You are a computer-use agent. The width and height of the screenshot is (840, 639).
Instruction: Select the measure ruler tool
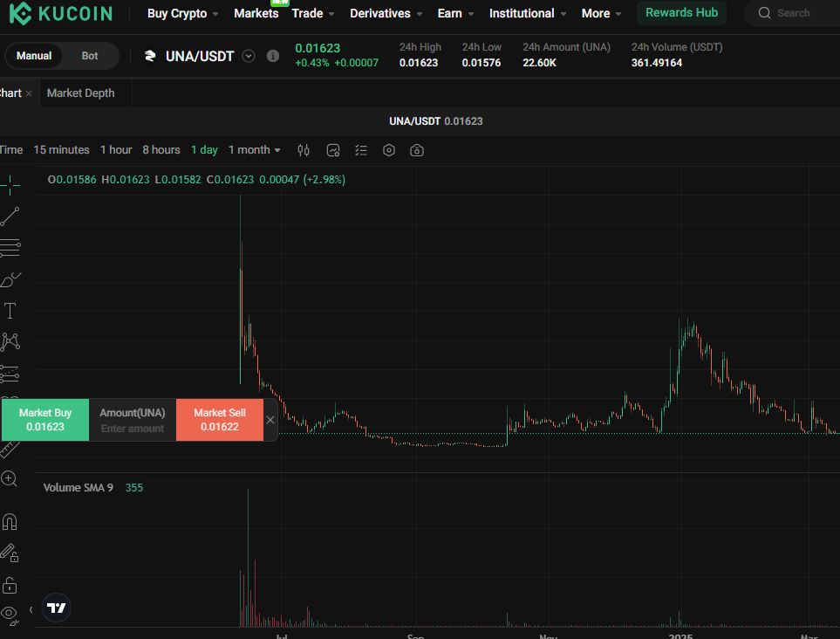11,447
